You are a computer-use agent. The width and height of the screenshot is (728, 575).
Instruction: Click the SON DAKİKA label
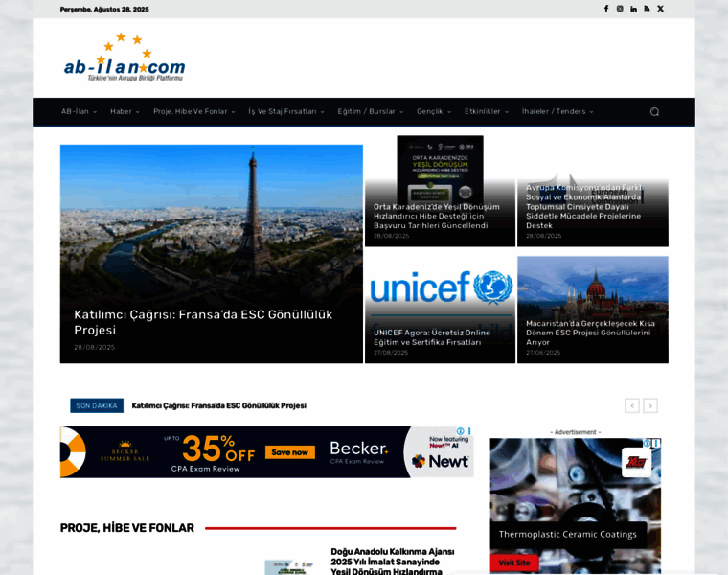97,406
